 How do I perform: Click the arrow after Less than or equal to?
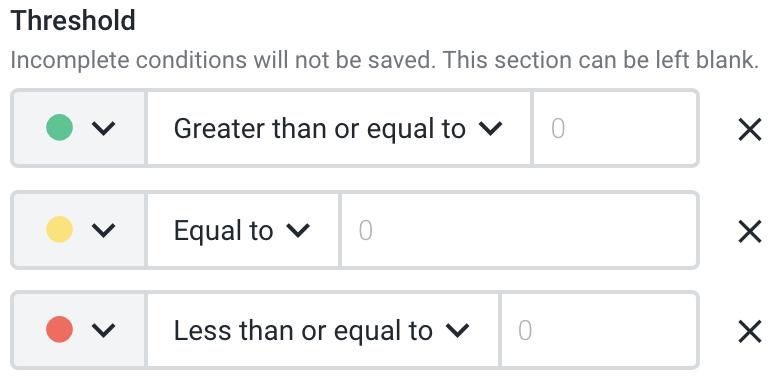[x=458, y=330]
